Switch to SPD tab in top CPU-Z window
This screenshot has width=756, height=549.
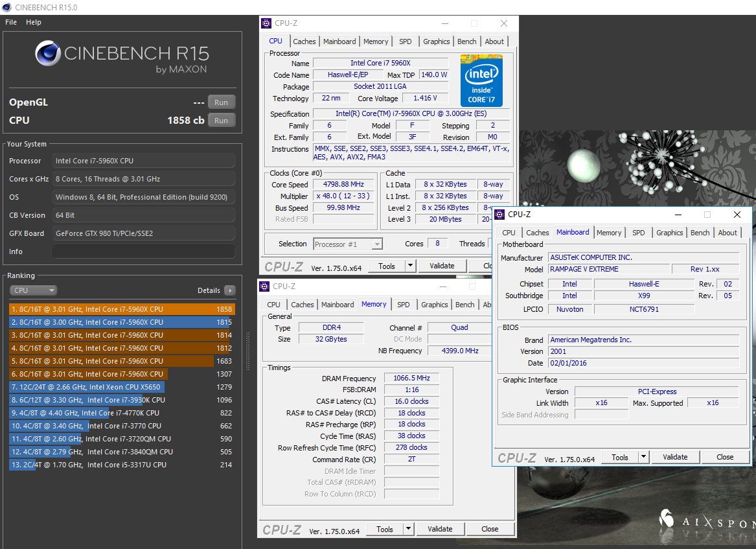[x=406, y=41]
